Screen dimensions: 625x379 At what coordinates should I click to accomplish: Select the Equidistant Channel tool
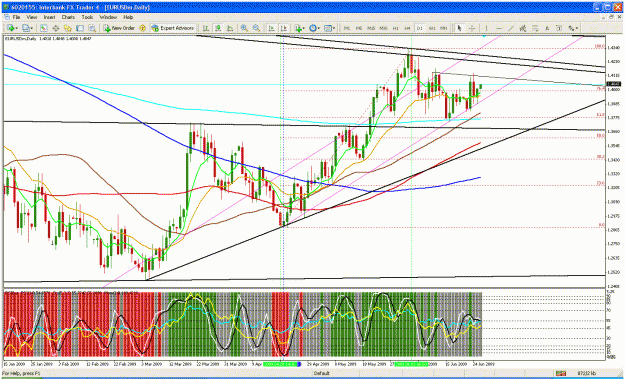click(523, 28)
